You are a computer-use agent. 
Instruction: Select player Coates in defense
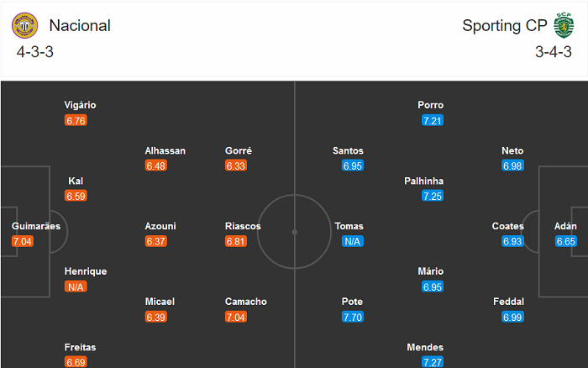[x=508, y=226]
